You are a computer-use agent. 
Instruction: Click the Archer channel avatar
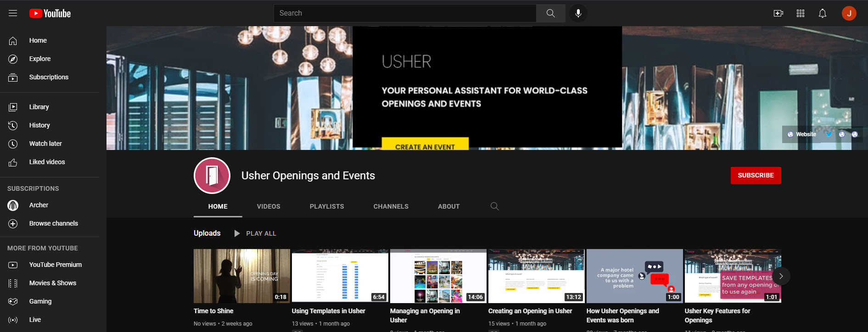[13, 205]
